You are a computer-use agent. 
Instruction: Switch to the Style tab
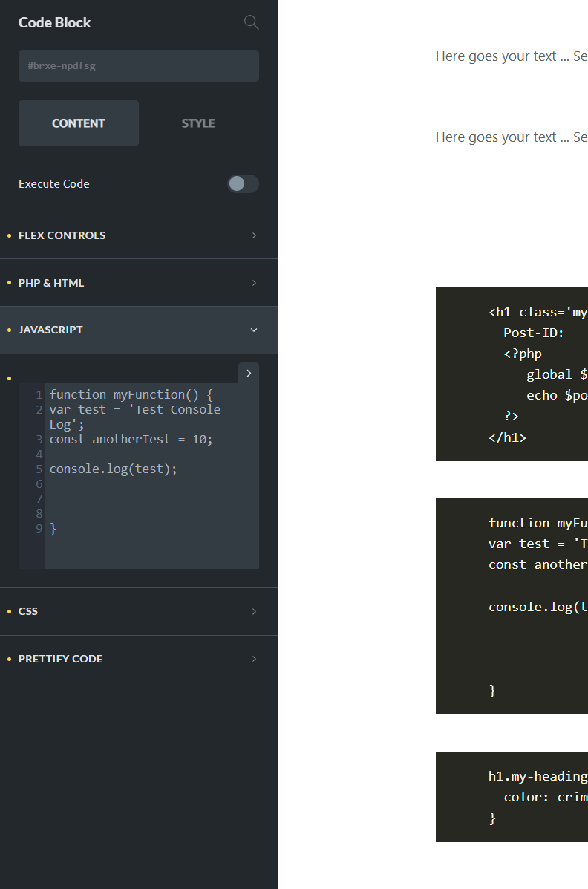tap(198, 123)
